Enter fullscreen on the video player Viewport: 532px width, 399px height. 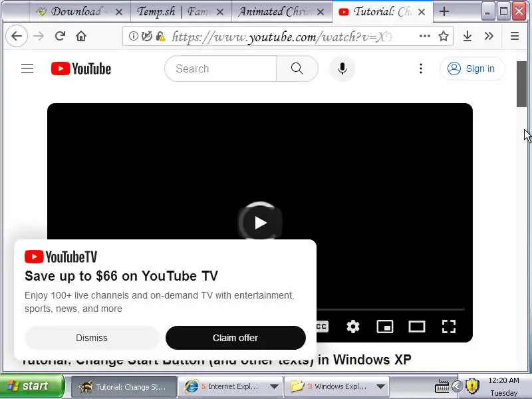pyautogui.click(x=448, y=327)
